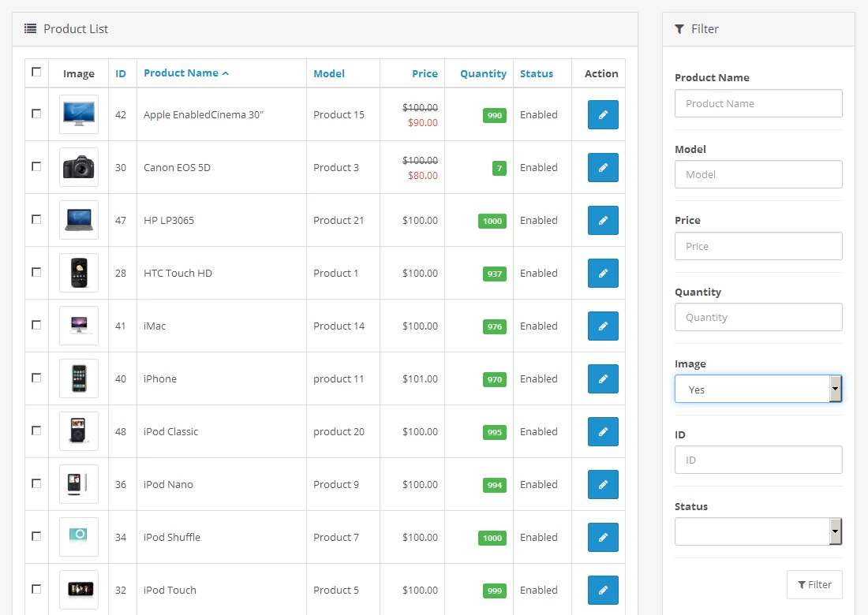Click the $90.00 special price
This screenshot has height=615, width=868.
coord(423,122)
